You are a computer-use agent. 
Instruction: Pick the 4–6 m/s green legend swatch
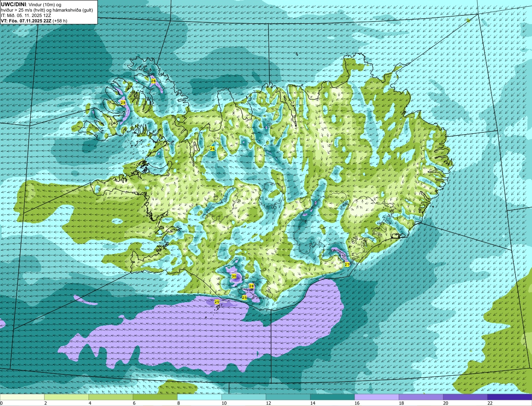[111, 397]
